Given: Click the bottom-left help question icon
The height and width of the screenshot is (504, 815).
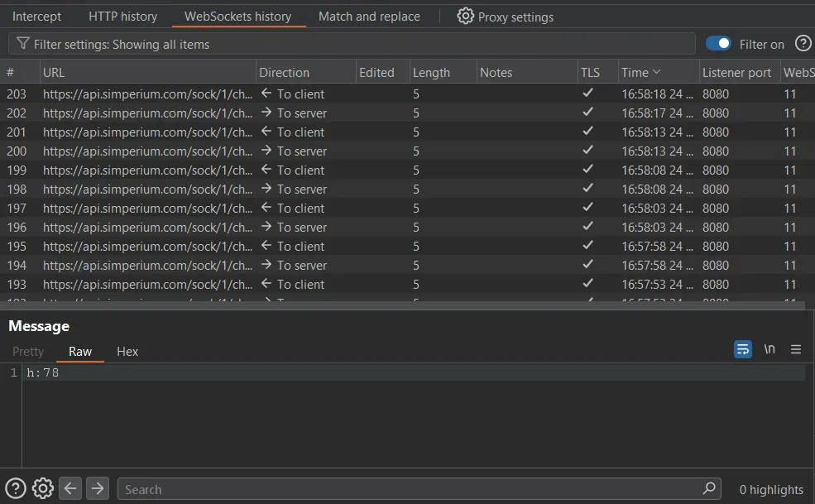Looking at the screenshot, I should pyautogui.click(x=16, y=488).
